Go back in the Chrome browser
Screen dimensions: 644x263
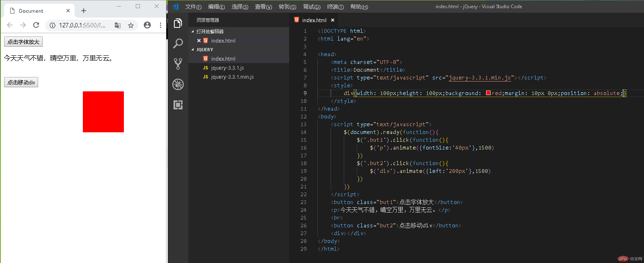(10, 25)
